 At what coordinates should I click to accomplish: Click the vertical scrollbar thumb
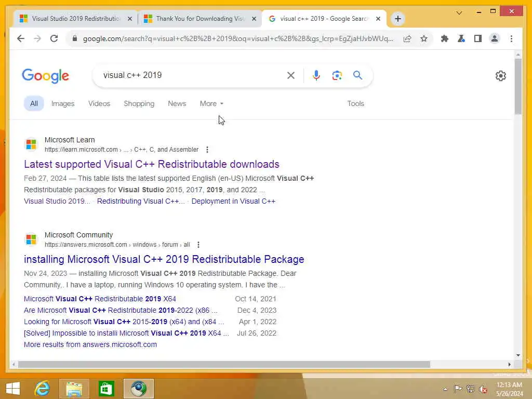518,87
